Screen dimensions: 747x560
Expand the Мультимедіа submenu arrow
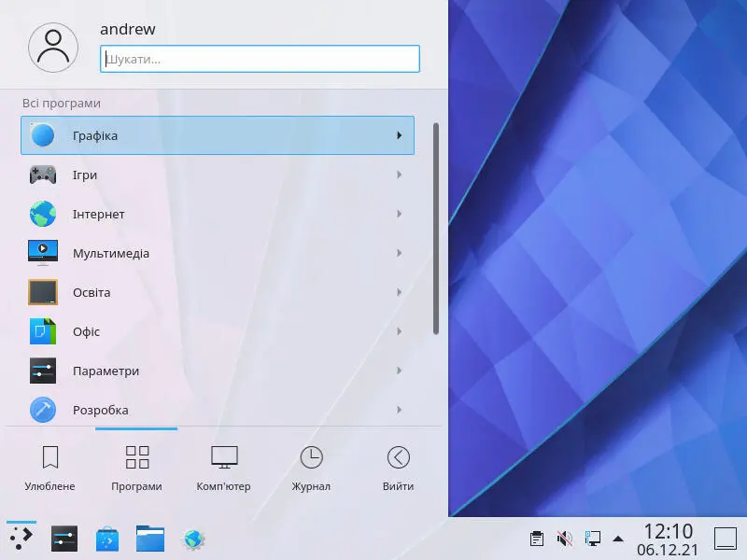click(x=400, y=253)
